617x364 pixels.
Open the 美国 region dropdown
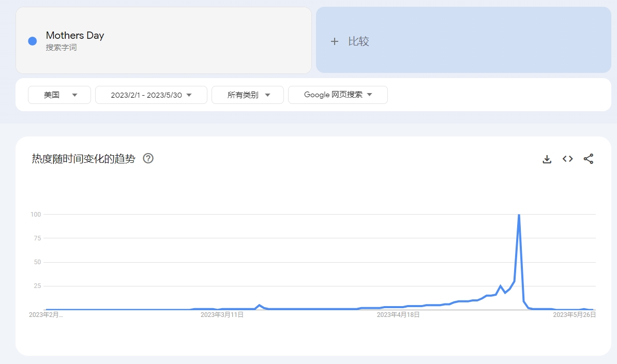pos(59,95)
